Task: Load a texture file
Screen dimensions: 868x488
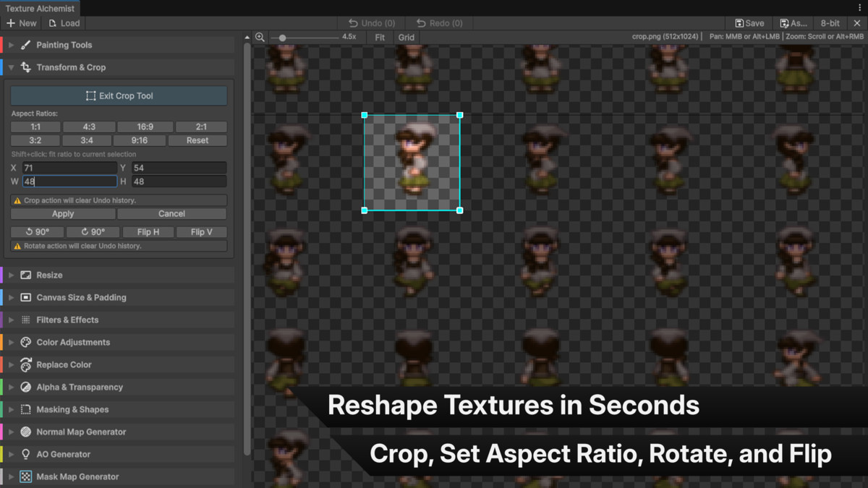Action: [64, 23]
